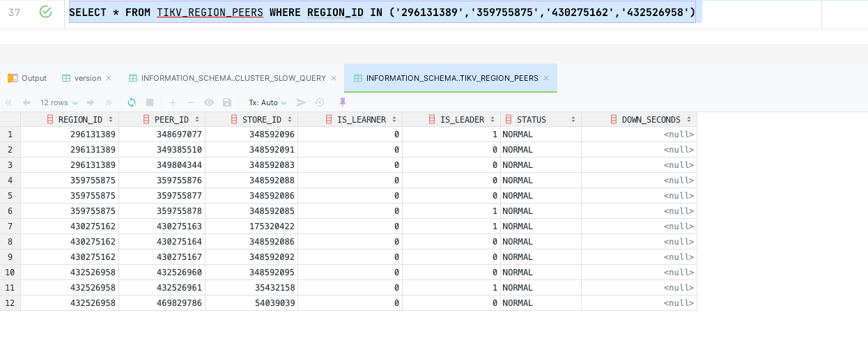
Task: Click the Rollback transaction icon
Action: point(320,102)
